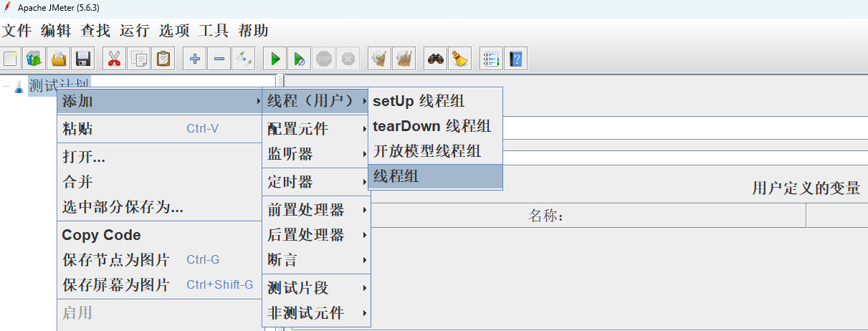Viewport: 868px width, 331px height.
Task: Save the plan with floppy icon
Action: [83, 59]
